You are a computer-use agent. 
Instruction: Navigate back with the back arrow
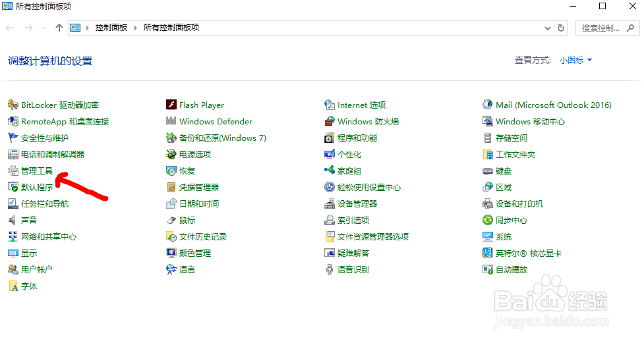(x=9, y=28)
